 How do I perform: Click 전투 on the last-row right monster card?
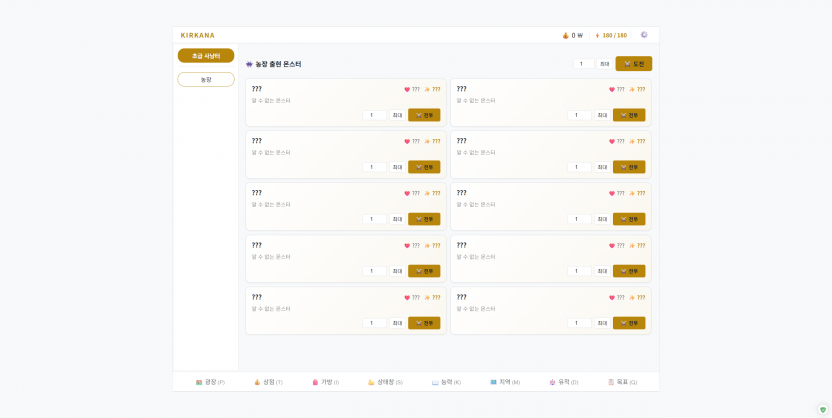629,323
